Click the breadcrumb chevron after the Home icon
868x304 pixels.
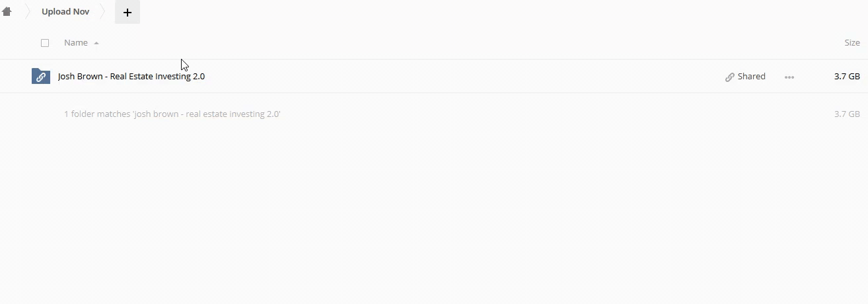28,12
